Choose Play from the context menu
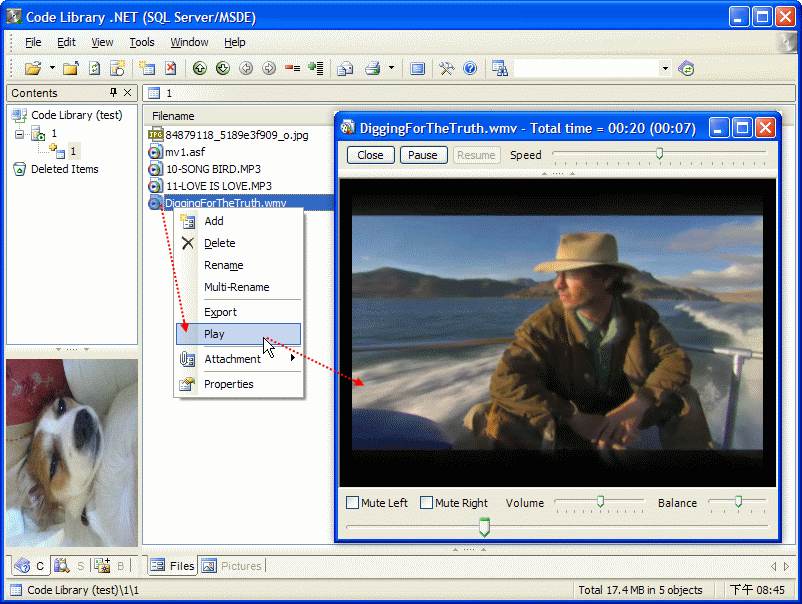Image resolution: width=802 pixels, height=604 pixels. 238,334
